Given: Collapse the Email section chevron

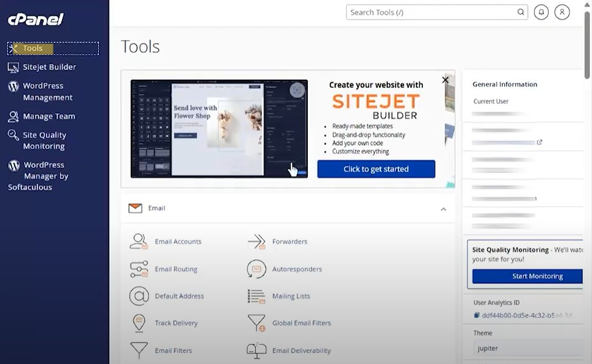Looking at the screenshot, I should point(443,209).
